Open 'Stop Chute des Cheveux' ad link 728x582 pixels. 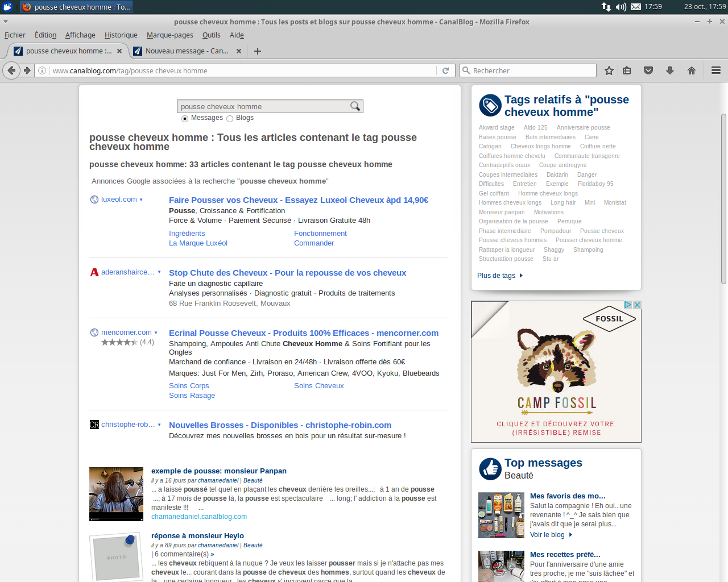pyautogui.click(x=287, y=273)
